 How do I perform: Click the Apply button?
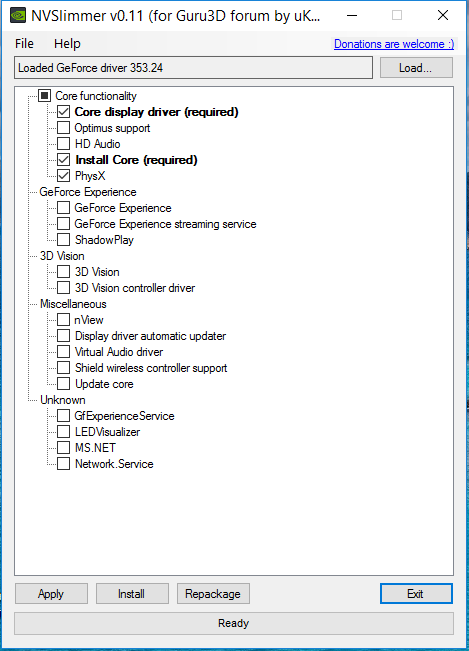51,594
